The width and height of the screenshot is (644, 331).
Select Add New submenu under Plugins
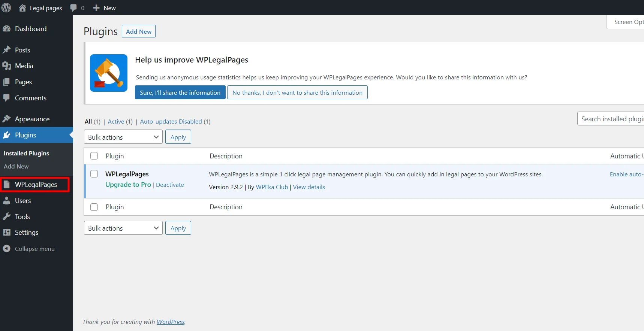click(x=16, y=167)
